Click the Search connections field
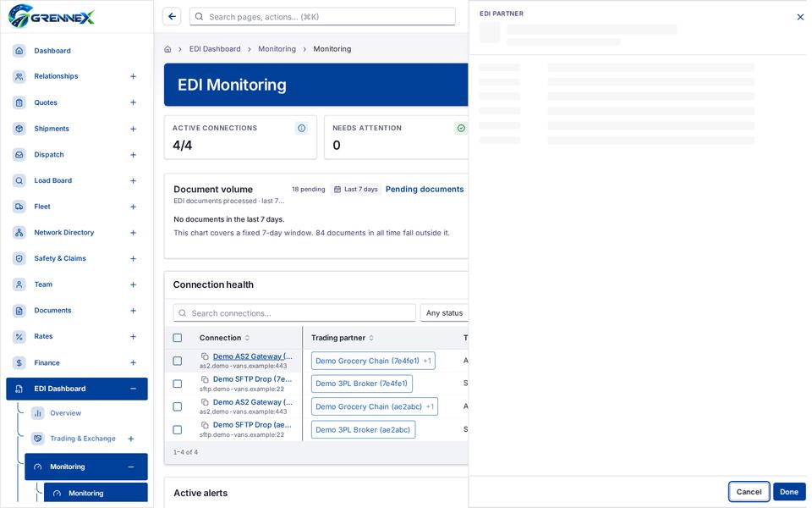This screenshot has height=508, width=812. [x=294, y=313]
